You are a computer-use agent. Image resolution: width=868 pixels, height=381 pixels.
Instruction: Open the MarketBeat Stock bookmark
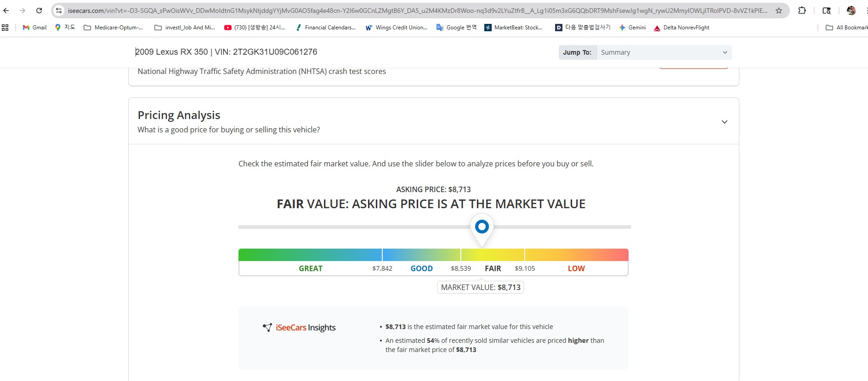pos(513,28)
